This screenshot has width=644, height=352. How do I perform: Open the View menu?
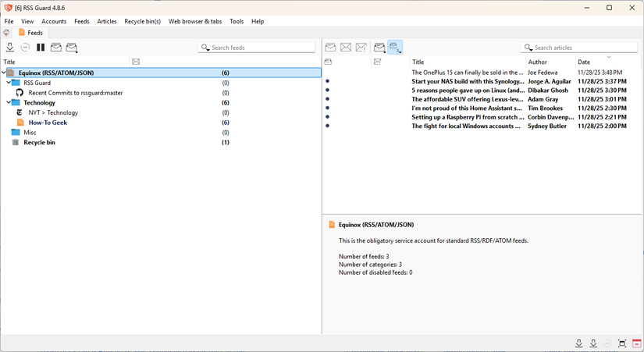[27, 21]
